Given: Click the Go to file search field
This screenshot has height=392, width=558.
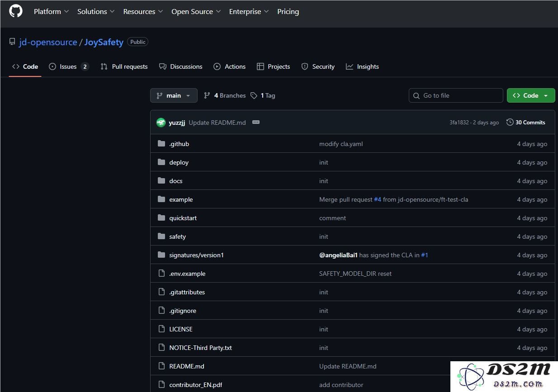Looking at the screenshot, I should (x=456, y=95).
